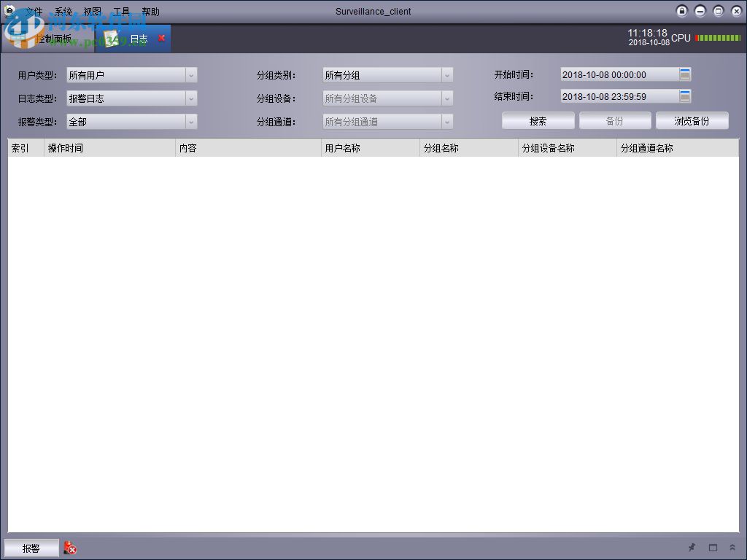Click the 备份 button

tap(615, 121)
